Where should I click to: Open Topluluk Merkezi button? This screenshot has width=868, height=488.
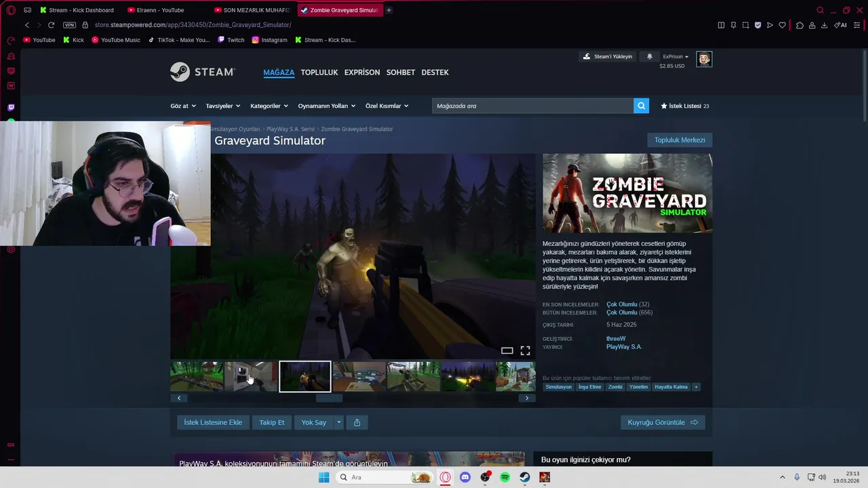(679, 140)
